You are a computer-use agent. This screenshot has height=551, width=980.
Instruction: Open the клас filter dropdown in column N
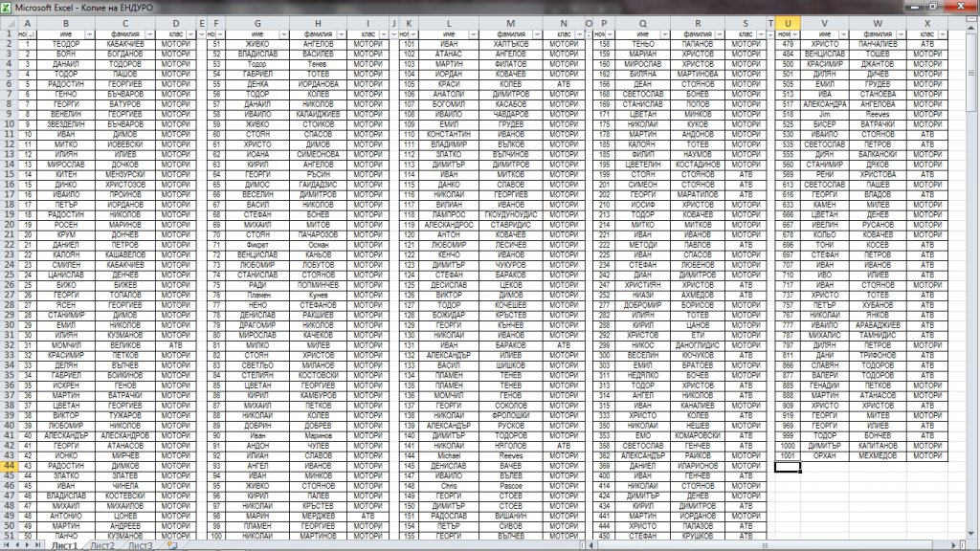click(579, 34)
